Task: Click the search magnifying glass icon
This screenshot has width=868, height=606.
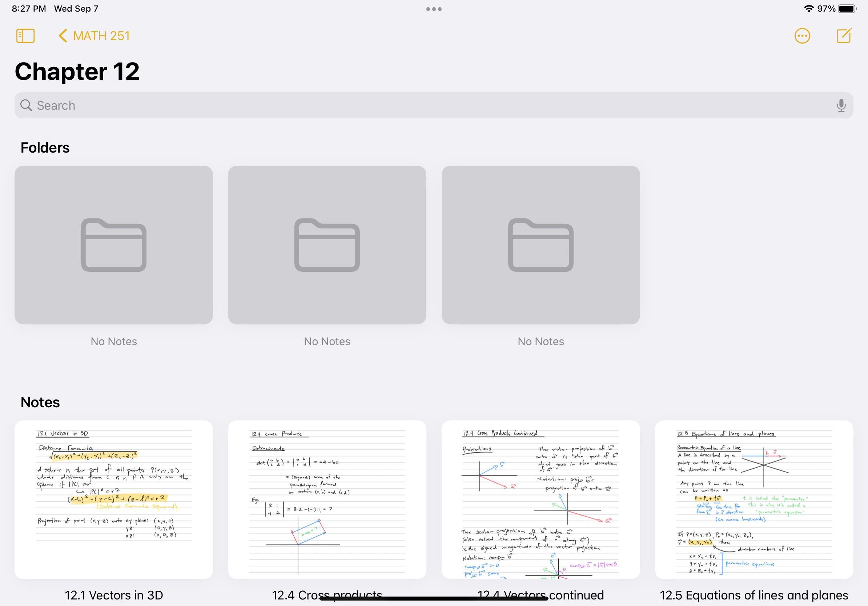Action: (26, 105)
